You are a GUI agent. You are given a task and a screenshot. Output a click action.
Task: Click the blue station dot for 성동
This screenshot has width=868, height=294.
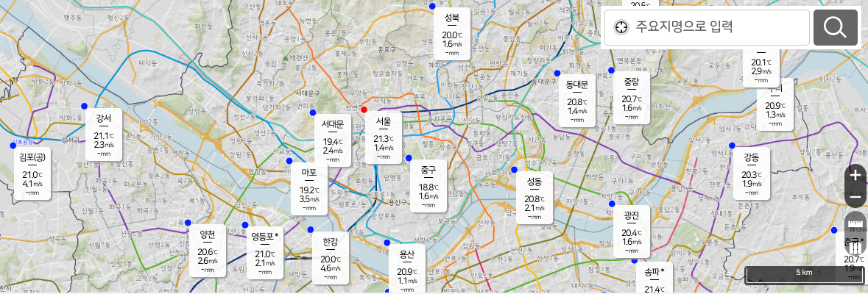(x=514, y=169)
